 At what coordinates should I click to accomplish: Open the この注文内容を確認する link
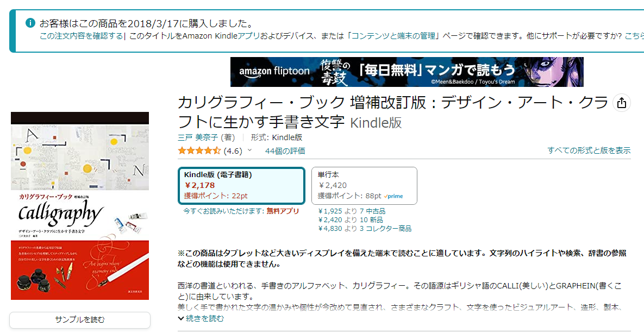pyautogui.click(x=82, y=36)
